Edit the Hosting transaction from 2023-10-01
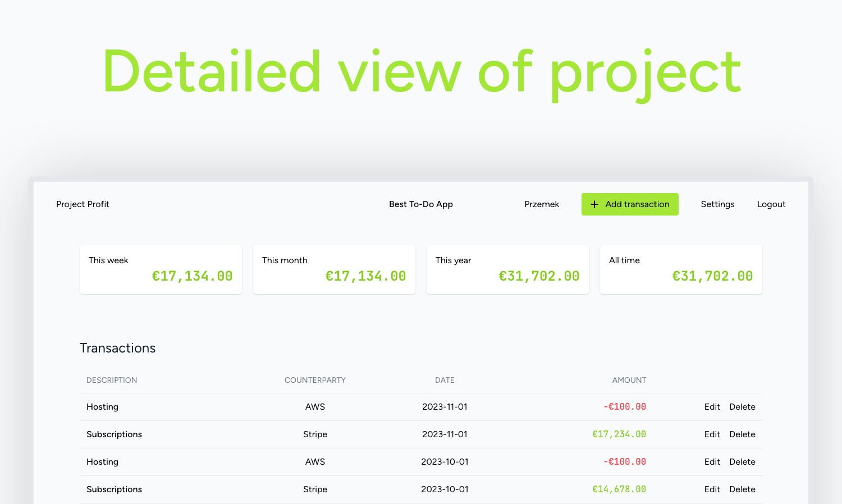This screenshot has height=504, width=842. click(712, 461)
